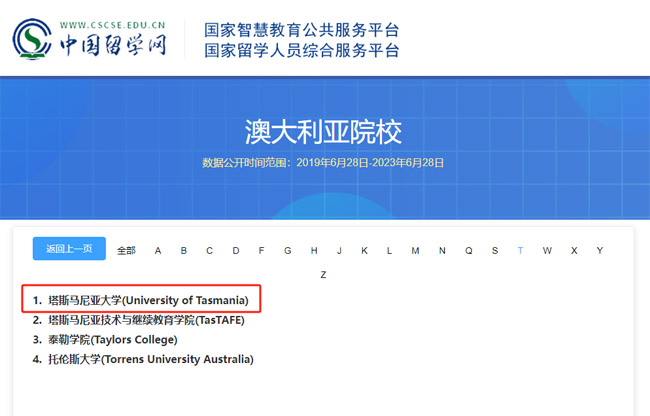650x416 pixels.
Task: Click the 数据公开时间范围 date range text
Action: coord(323,162)
